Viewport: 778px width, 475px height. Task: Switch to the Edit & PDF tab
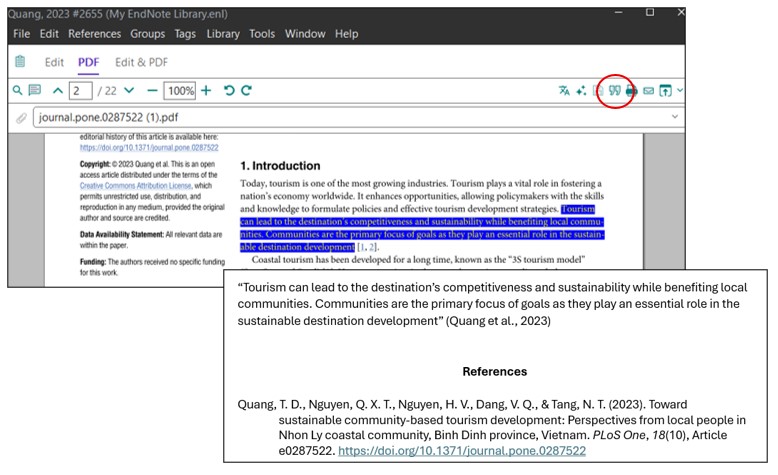tap(141, 63)
